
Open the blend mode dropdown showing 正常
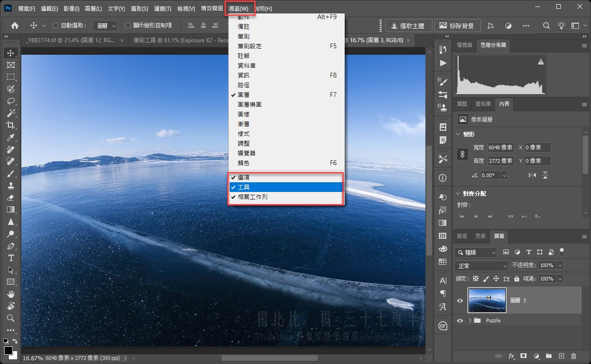[481, 266]
